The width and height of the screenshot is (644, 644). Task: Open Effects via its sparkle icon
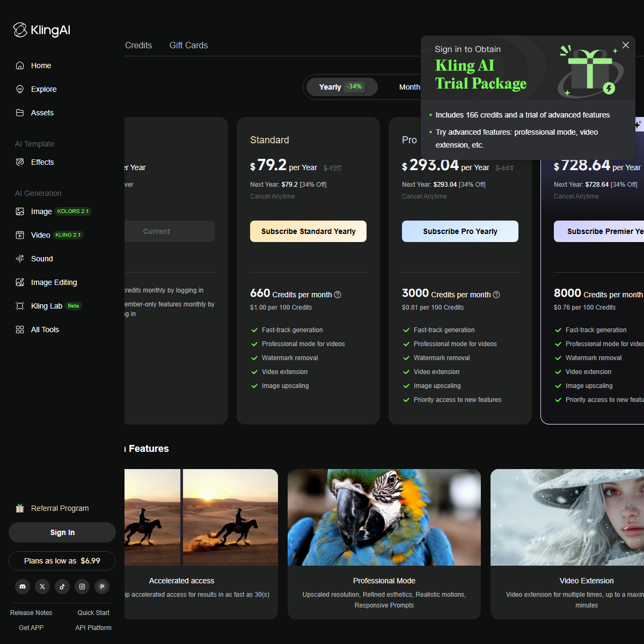20,162
